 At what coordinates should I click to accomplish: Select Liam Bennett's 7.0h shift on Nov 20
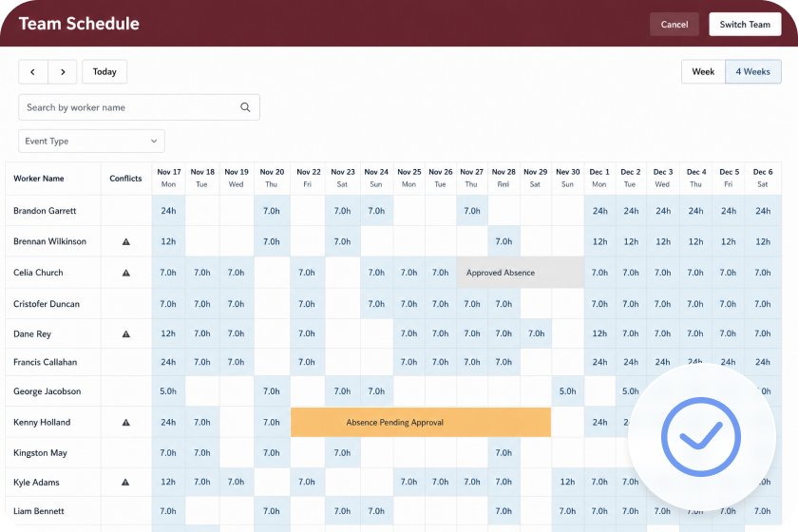point(272,511)
